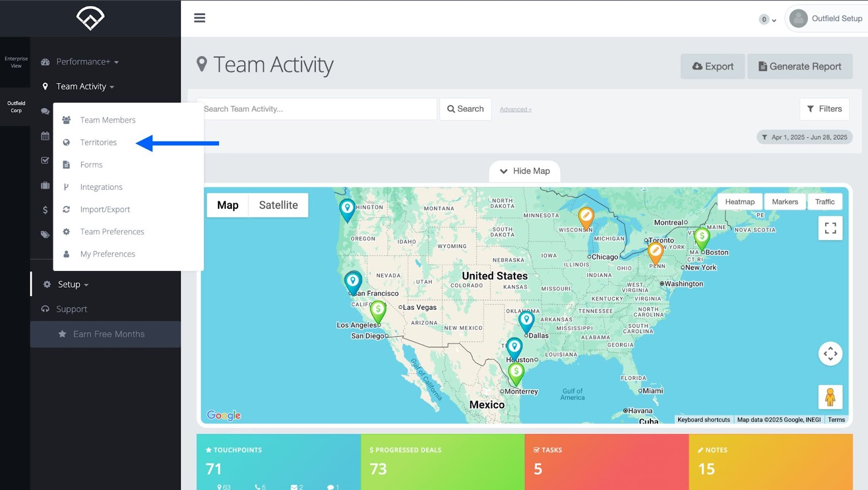This screenshot has height=490, width=868.
Task: Click the teal marker above Houston
Action: coord(514,348)
